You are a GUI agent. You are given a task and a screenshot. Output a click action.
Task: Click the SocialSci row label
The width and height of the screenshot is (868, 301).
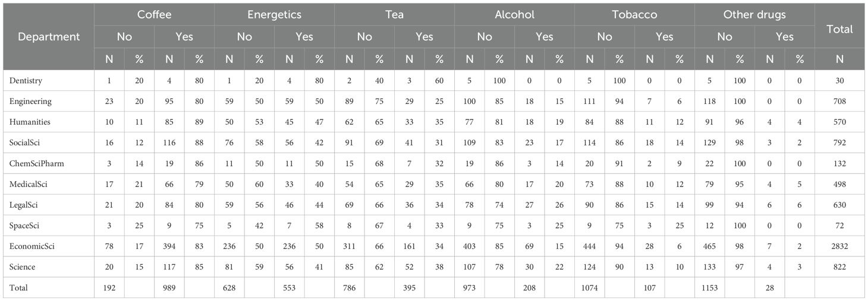point(24,142)
